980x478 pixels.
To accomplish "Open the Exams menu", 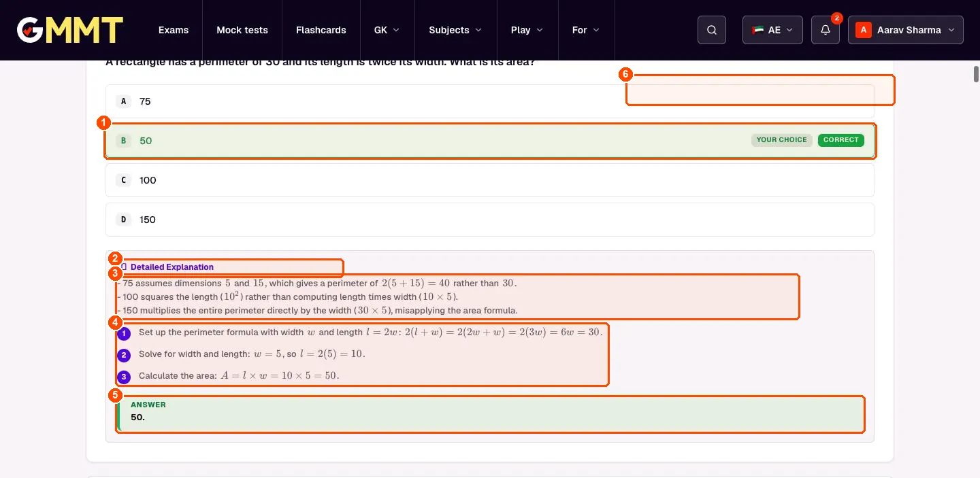I will click(x=174, y=30).
